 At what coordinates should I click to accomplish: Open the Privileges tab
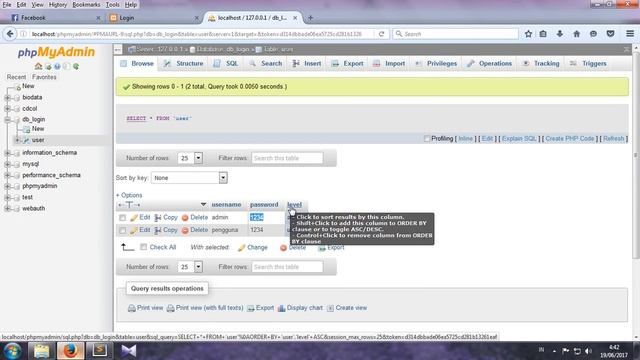pos(436,64)
